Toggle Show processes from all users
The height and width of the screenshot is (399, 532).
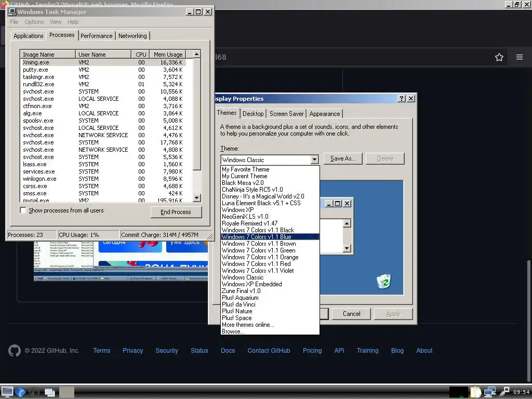(x=23, y=210)
